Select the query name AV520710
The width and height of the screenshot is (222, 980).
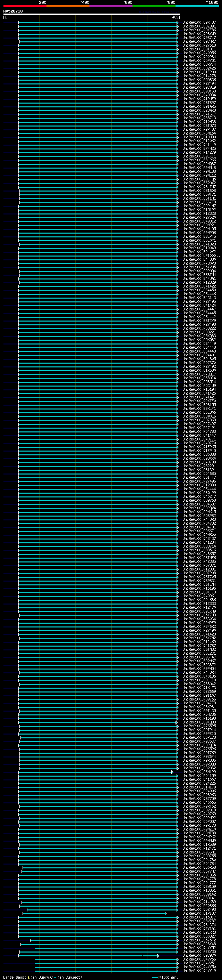13,11
